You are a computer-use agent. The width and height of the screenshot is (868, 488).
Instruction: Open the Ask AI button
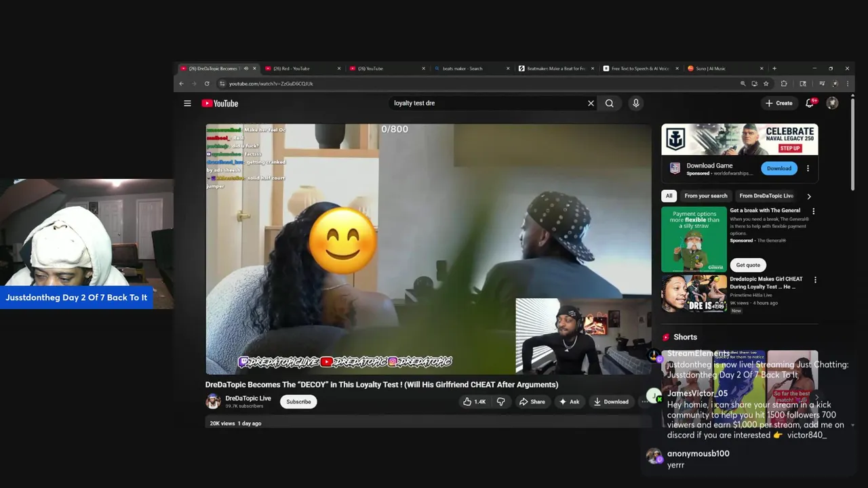569,401
